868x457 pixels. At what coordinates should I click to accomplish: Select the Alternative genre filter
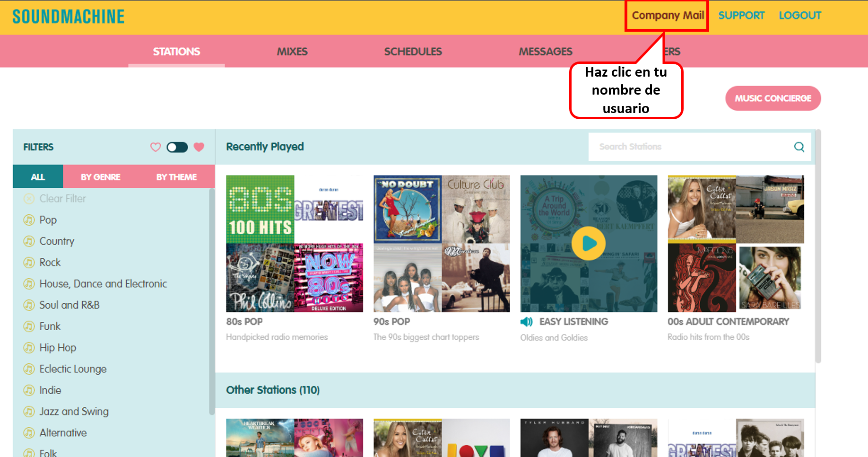[x=63, y=433]
